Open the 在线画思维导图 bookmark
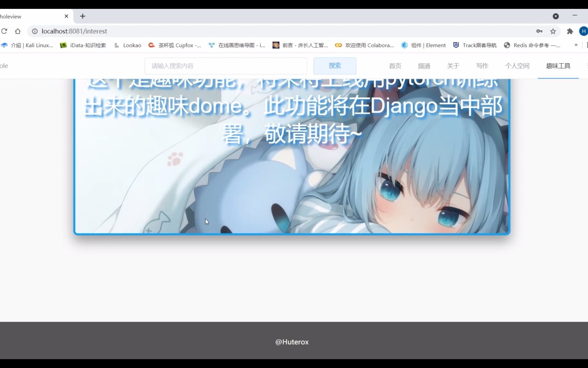This screenshot has width=588, height=368. (237, 45)
